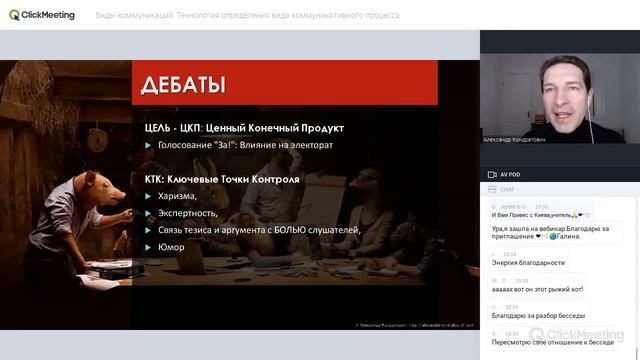Viewport: 640px width, 360px height.
Task: Click the CHAT panel icon
Action: click(x=492, y=189)
